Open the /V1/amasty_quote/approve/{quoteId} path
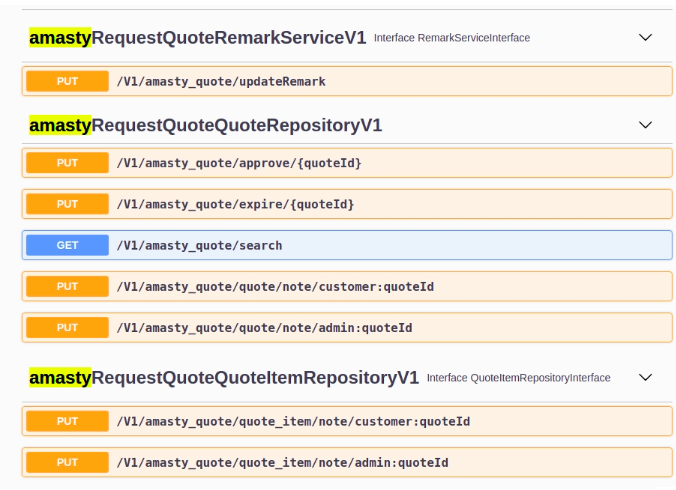This screenshot has width=676, height=490. click(239, 163)
